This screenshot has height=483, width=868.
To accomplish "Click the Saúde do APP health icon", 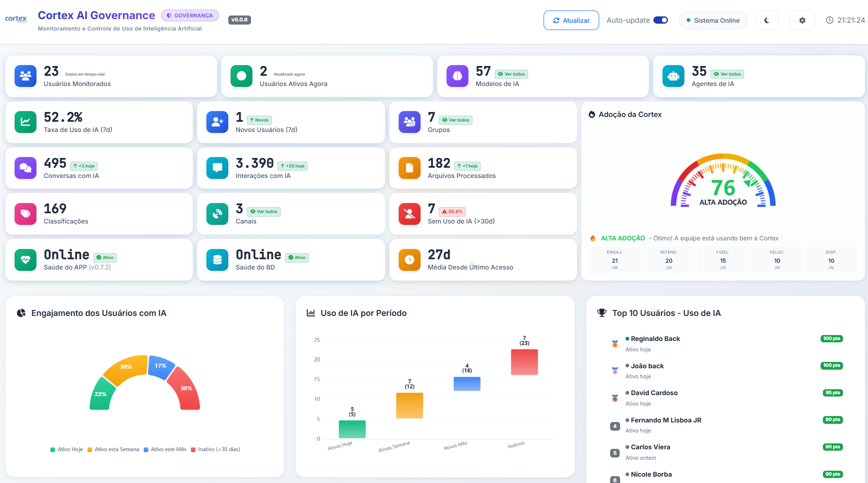I will click(x=25, y=259).
